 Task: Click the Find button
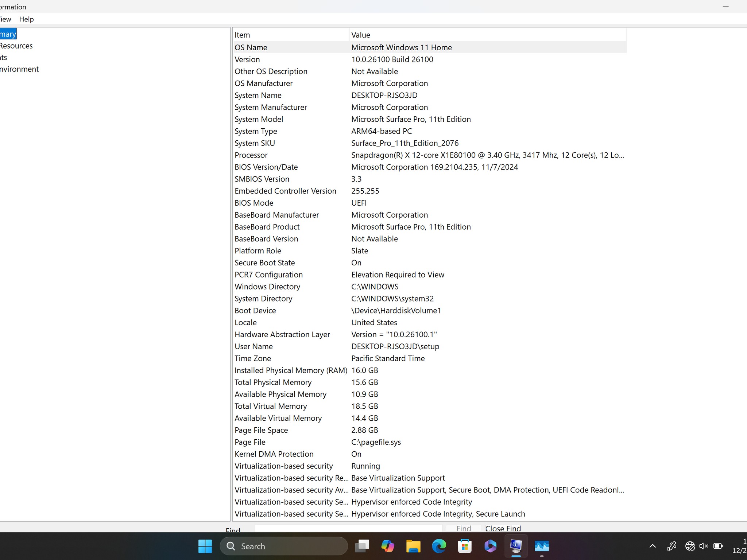[x=462, y=529]
